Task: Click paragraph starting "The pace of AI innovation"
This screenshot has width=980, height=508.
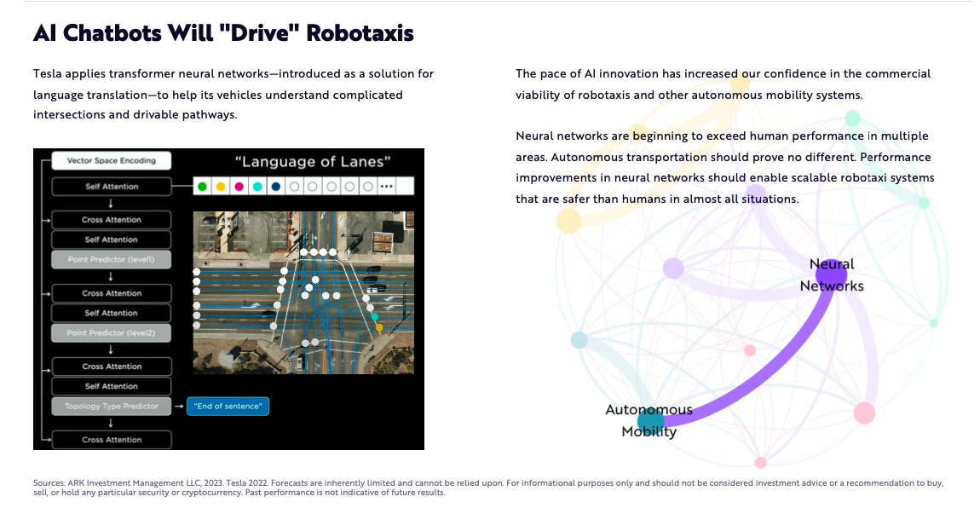Action: click(x=723, y=84)
